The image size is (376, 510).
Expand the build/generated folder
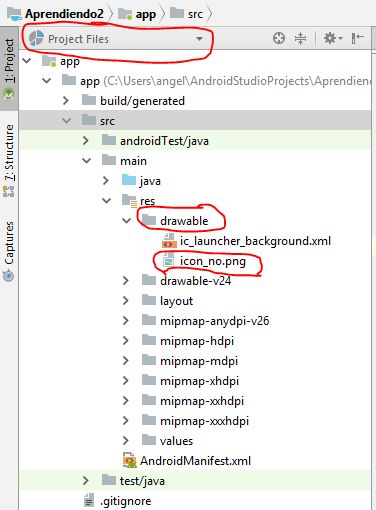[x=66, y=101]
